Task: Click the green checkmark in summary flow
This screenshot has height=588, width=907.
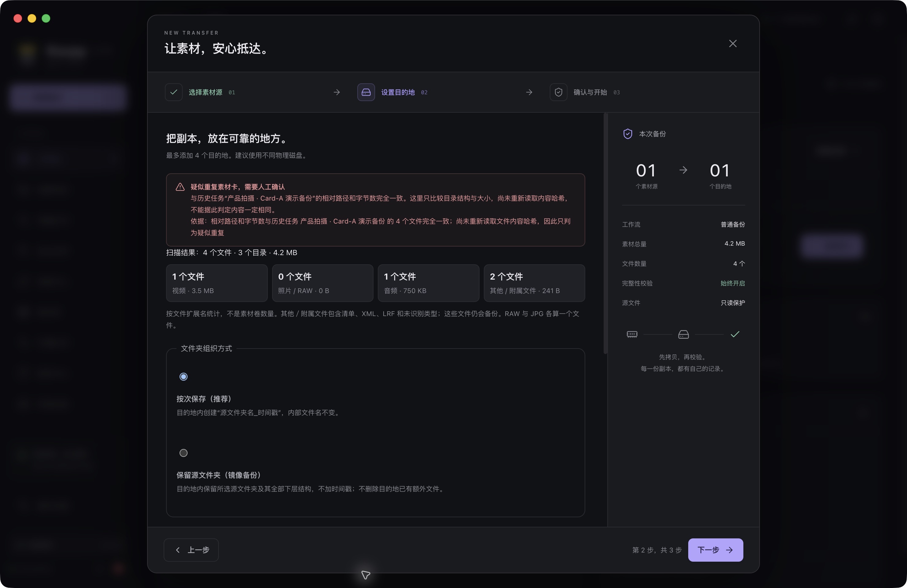Action: tap(735, 334)
